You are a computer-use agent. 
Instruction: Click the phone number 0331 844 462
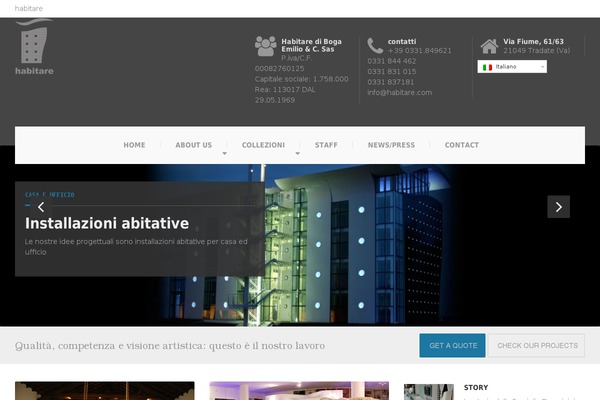tap(391, 61)
